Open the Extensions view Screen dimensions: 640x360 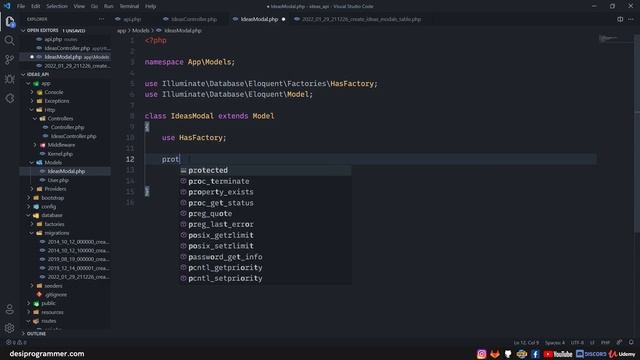coord(10,98)
